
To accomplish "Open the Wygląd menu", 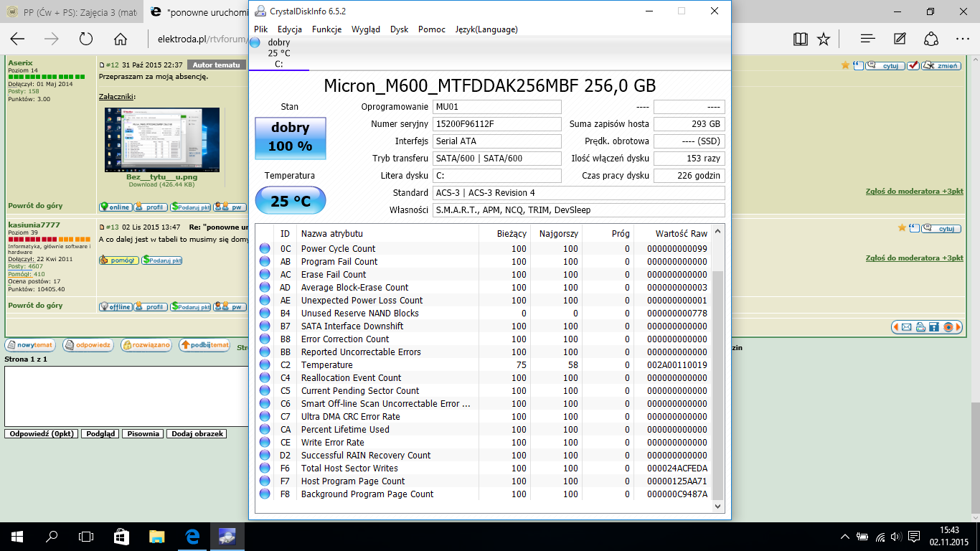I will [x=366, y=29].
